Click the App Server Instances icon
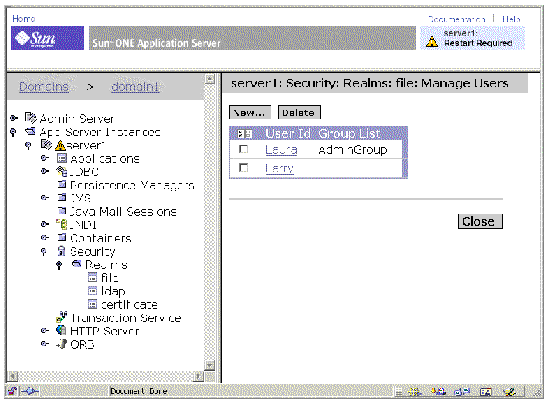The height and width of the screenshot is (404, 549). (x=30, y=131)
